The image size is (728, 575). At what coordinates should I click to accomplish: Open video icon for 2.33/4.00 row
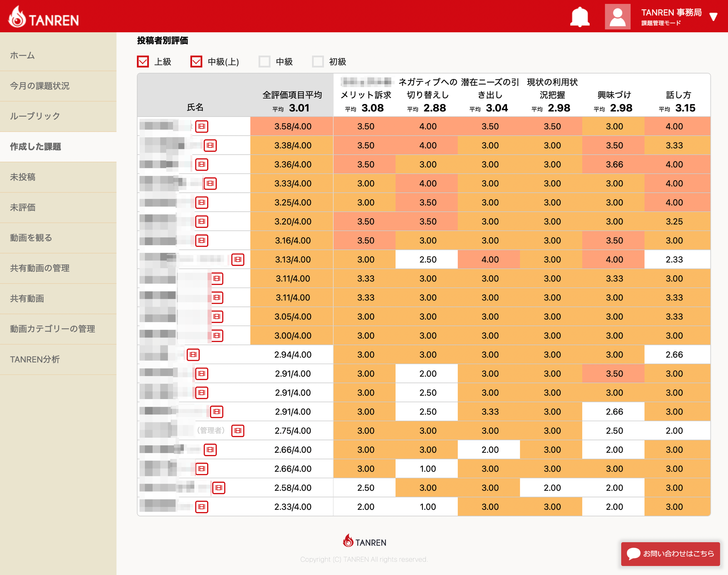[202, 507]
